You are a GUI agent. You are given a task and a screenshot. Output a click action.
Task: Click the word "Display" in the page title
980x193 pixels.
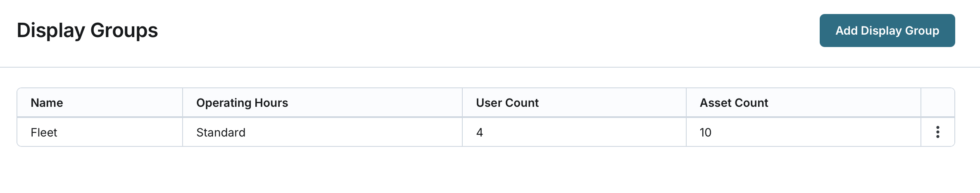pyautogui.click(x=51, y=31)
